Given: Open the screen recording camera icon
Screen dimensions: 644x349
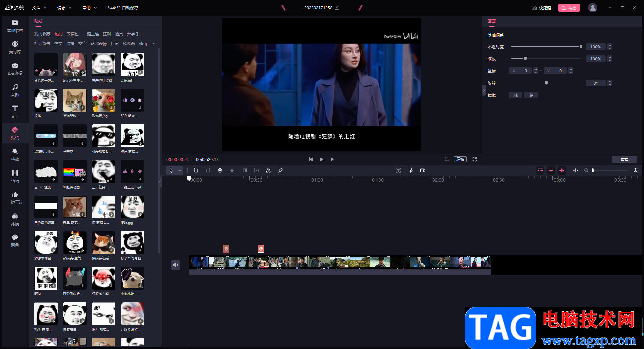Looking at the screenshot, I should click(423, 170).
